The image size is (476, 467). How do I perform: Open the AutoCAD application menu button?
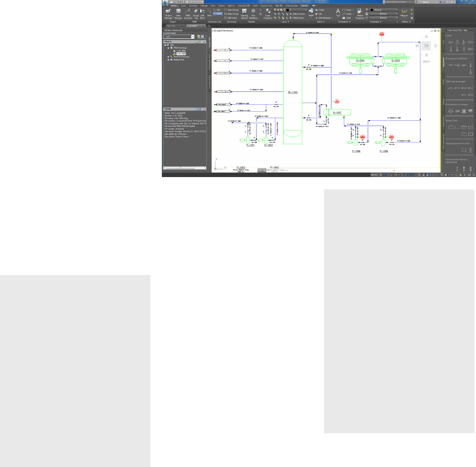coord(165,3)
